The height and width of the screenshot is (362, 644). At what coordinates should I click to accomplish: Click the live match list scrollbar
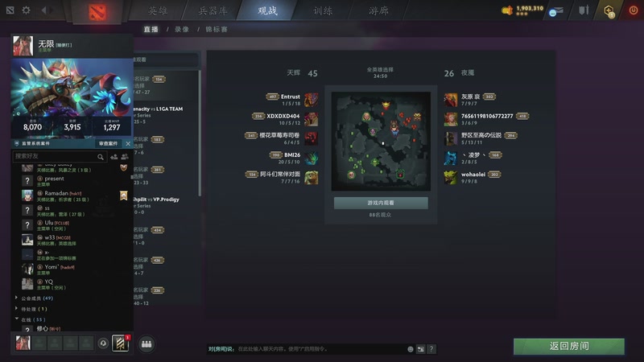coord(200,133)
